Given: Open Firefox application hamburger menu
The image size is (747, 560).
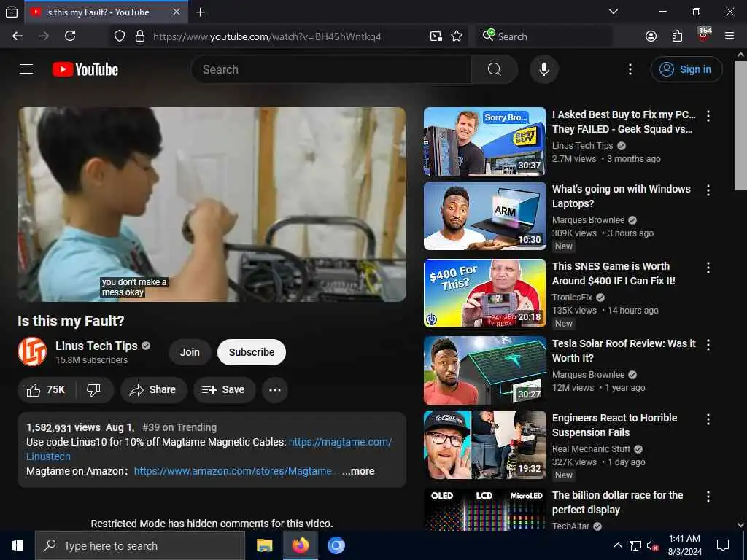Looking at the screenshot, I should pyautogui.click(x=729, y=36).
